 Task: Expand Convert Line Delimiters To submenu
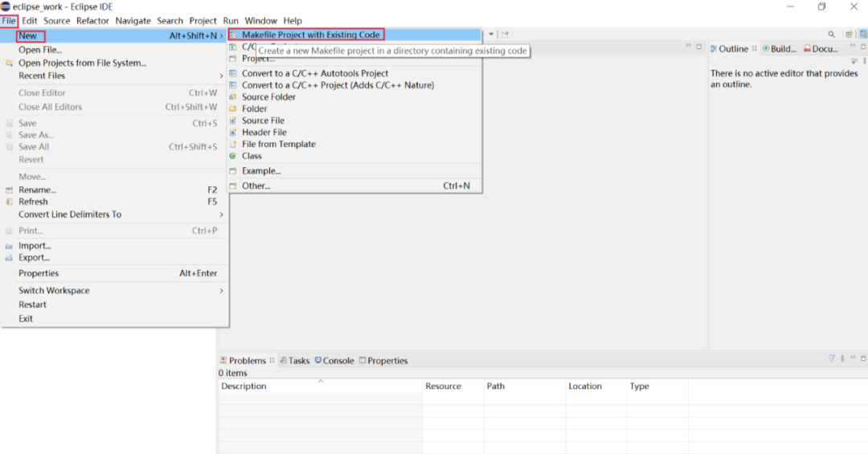coord(222,215)
